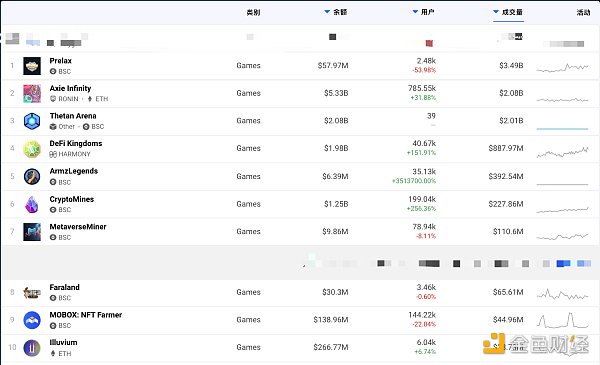
Task: Select the -53.98% users change
Action: (424, 70)
